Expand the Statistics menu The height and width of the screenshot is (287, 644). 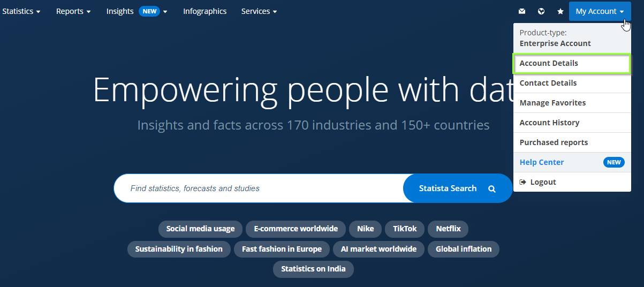tap(21, 11)
